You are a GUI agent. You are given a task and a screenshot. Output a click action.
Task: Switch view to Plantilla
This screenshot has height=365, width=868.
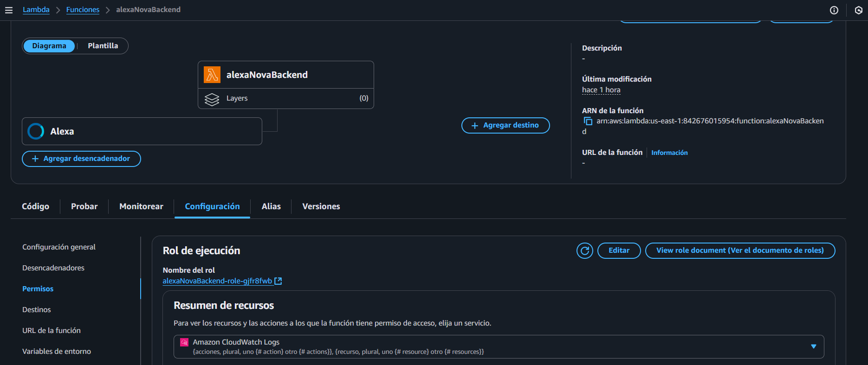point(103,46)
